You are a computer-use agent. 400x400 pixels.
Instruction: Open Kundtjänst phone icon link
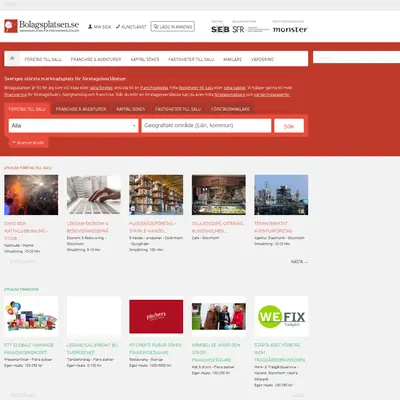(131, 27)
